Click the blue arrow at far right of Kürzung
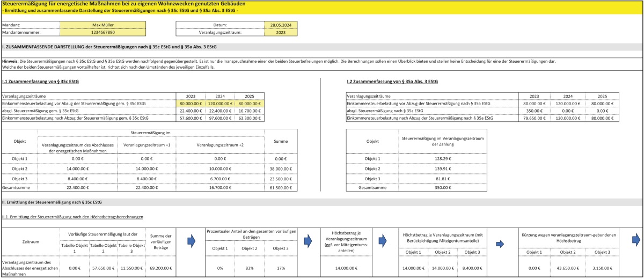This screenshot has width=644, height=279. (638, 240)
